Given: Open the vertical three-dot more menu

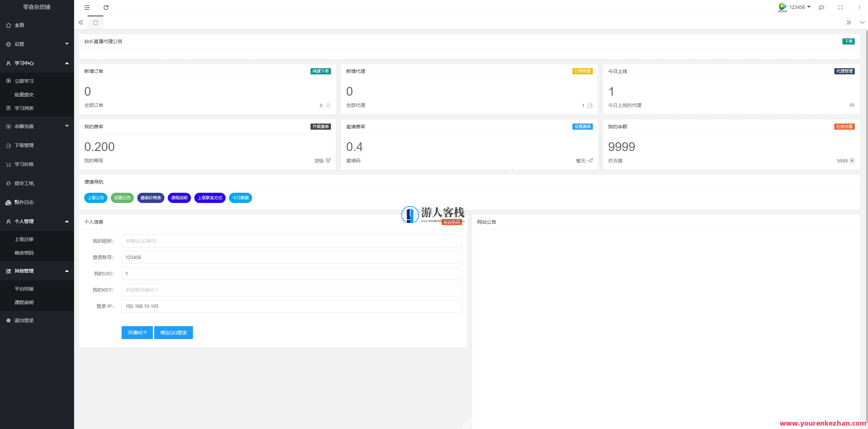Looking at the screenshot, I should [x=860, y=7].
